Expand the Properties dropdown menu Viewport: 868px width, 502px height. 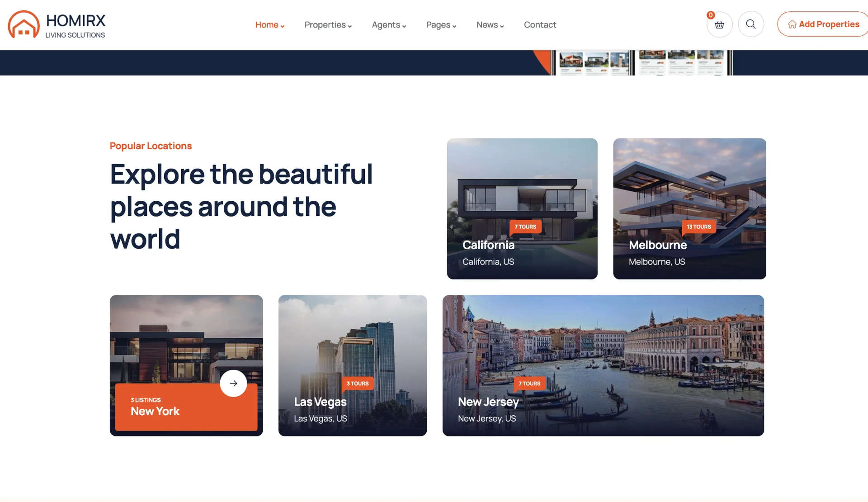(x=328, y=25)
